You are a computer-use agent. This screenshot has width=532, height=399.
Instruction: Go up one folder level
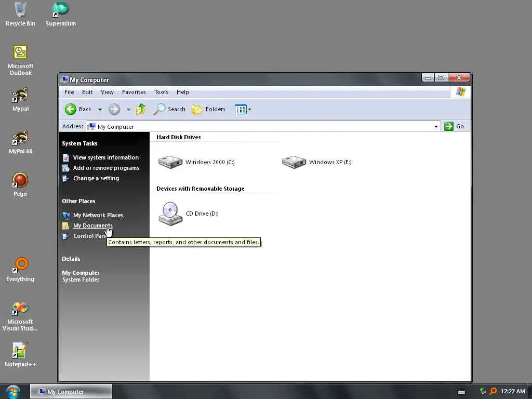point(140,109)
